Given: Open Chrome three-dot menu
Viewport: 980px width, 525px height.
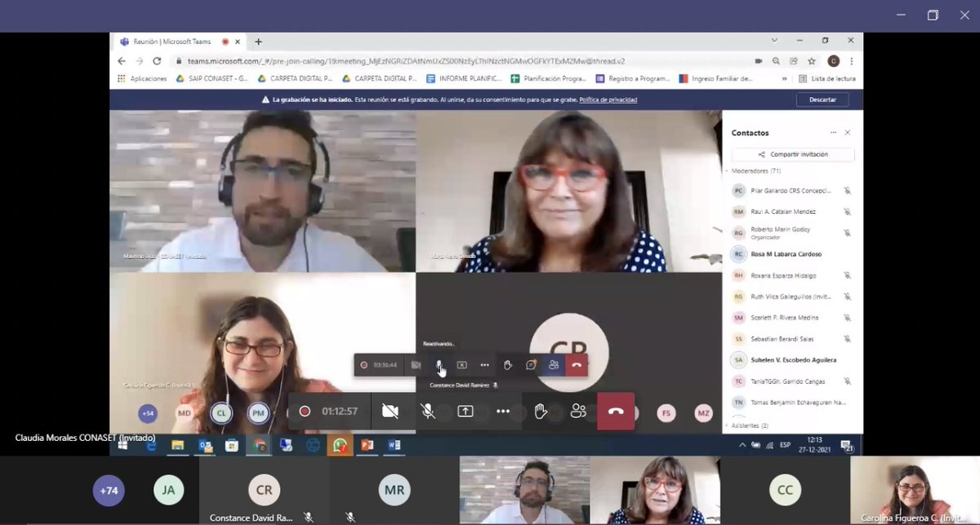Looking at the screenshot, I should pyautogui.click(x=852, y=60).
